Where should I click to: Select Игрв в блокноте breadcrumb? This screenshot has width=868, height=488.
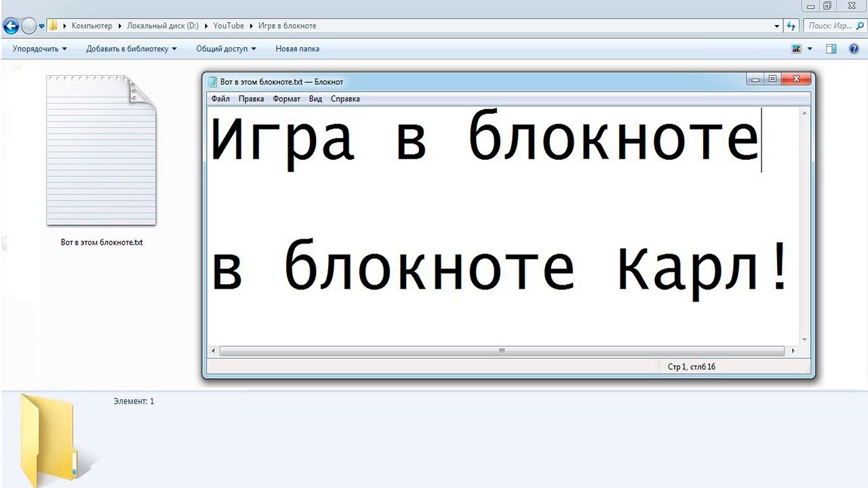(x=287, y=26)
